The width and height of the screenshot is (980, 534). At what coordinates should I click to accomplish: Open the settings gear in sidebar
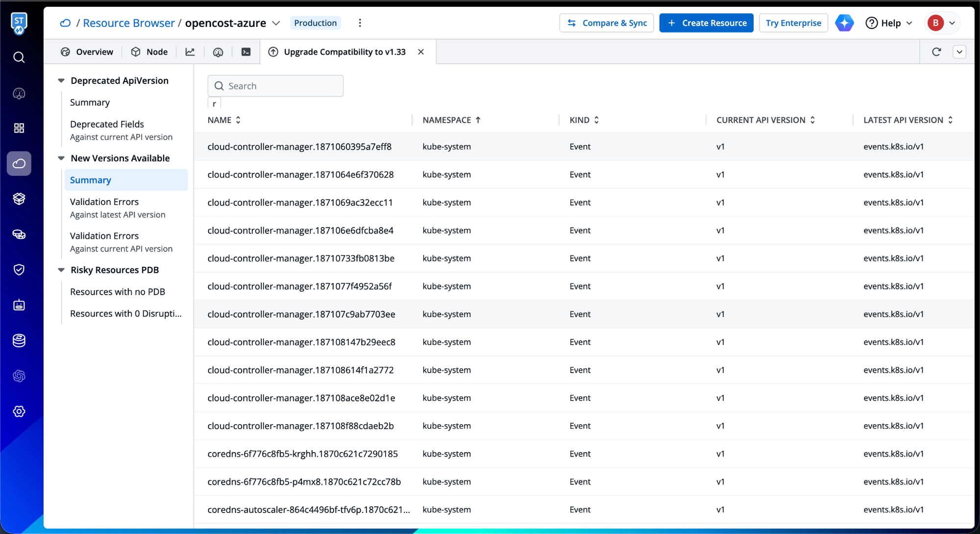click(x=19, y=411)
